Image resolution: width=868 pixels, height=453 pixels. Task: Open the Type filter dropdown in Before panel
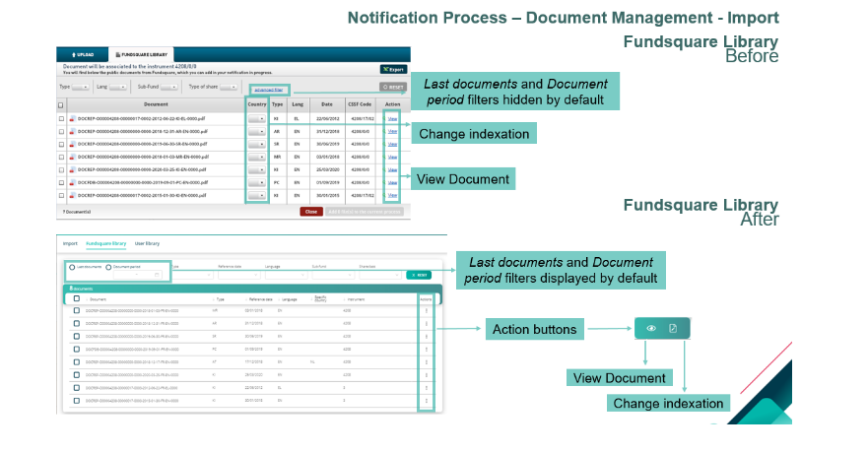tap(80, 87)
